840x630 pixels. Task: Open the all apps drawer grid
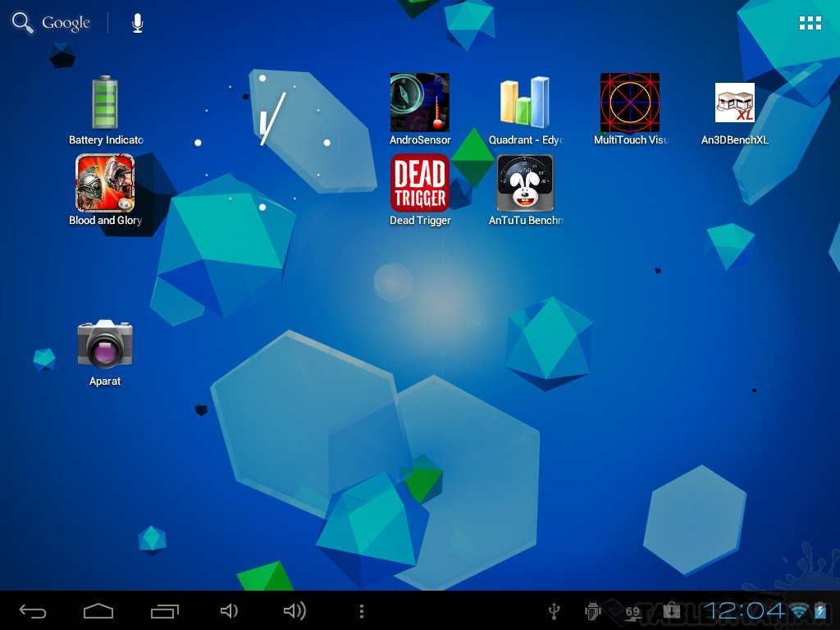pyautogui.click(x=810, y=23)
